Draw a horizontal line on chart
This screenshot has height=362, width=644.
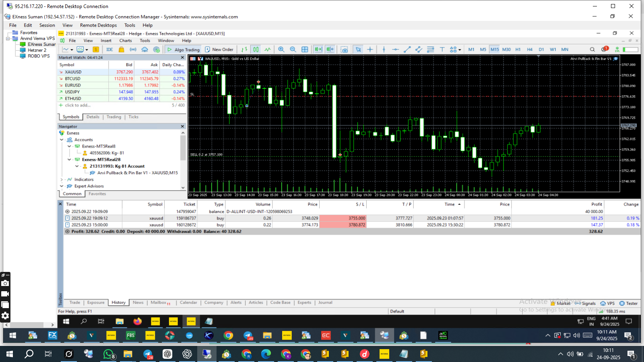coord(396,49)
